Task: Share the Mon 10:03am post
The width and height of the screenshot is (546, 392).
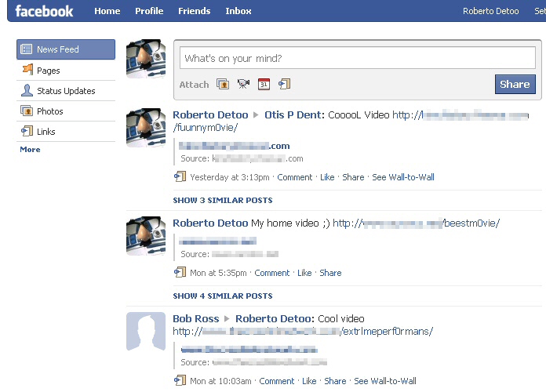Action: [335, 381]
